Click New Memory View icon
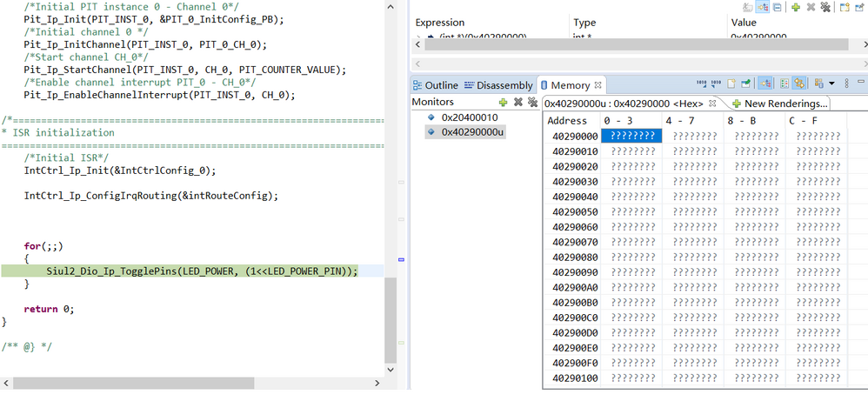The width and height of the screenshot is (868, 408). click(731, 83)
